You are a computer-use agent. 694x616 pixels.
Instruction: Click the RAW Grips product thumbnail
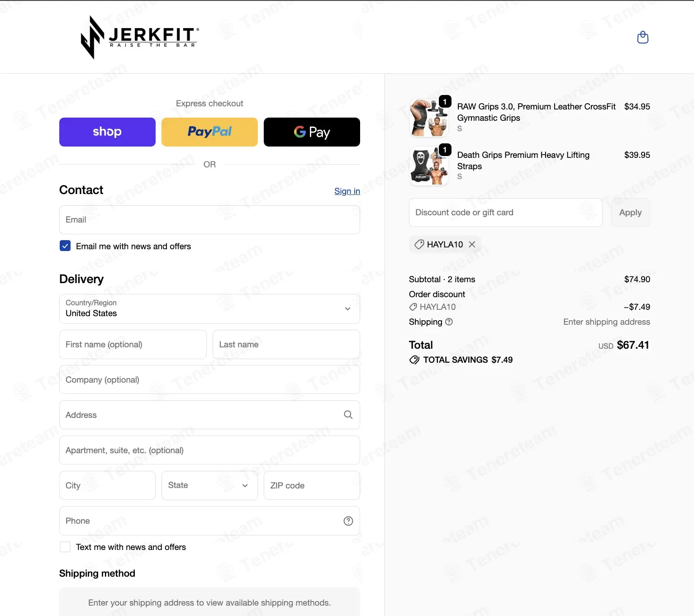click(x=428, y=118)
